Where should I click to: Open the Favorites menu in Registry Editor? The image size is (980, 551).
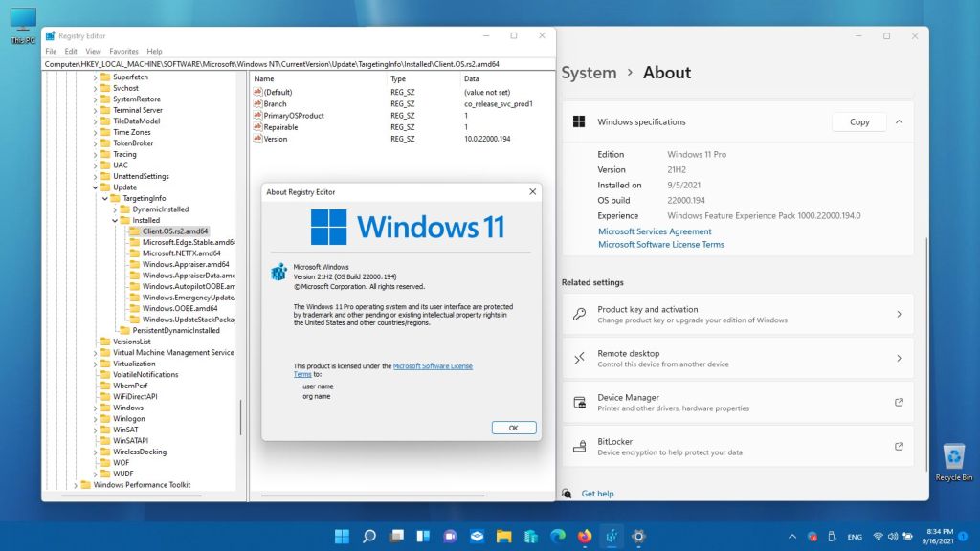pos(123,52)
